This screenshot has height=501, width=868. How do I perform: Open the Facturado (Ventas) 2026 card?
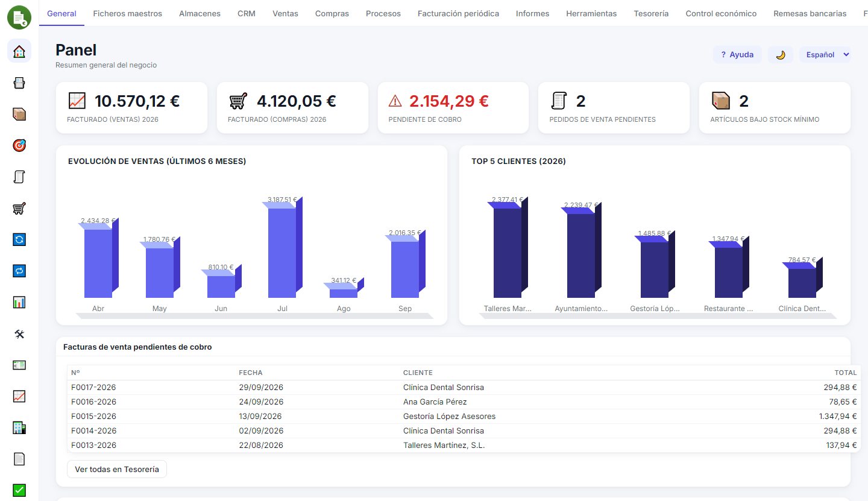pyautogui.click(x=131, y=108)
